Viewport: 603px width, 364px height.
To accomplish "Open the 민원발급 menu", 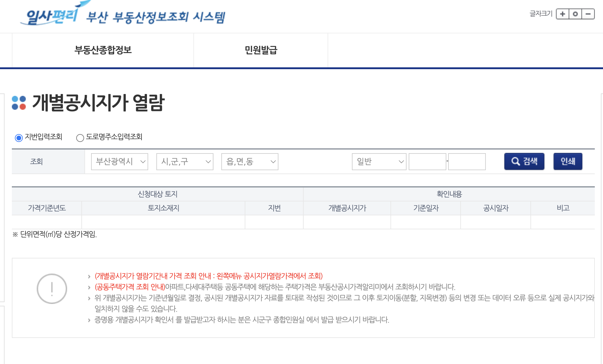I will coord(261,50).
